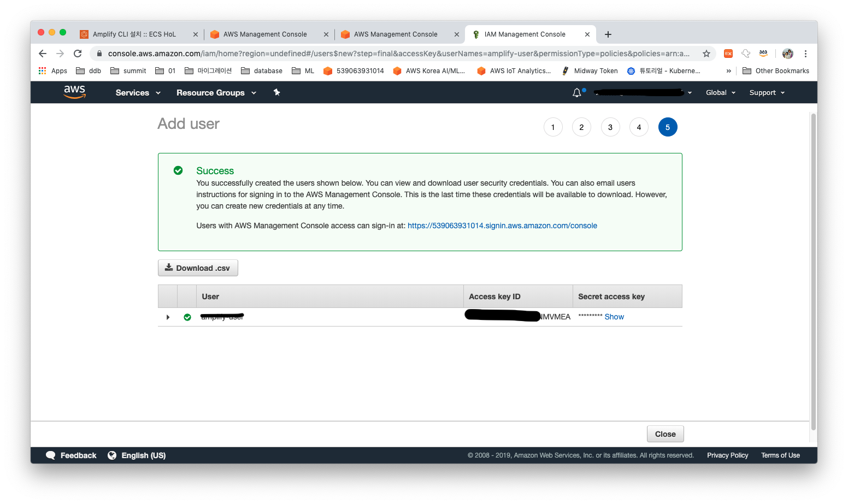The height and width of the screenshot is (504, 848).
Task: Go back with the browser back arrow
Action: tap(43, 54)
